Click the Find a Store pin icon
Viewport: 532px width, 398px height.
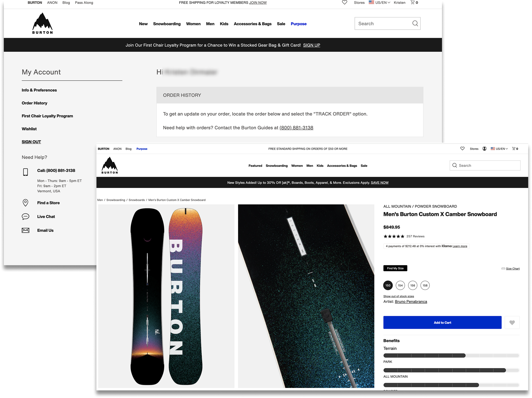26,203
